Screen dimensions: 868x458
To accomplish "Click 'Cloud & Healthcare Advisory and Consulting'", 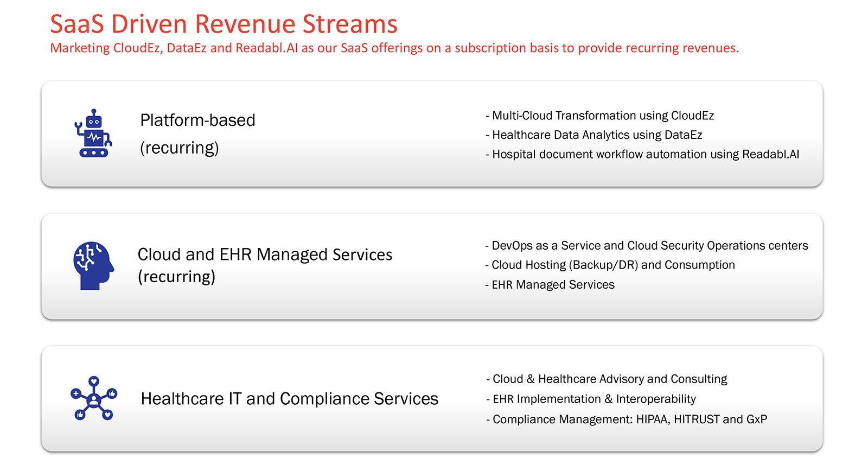I will pyautogui.click(x=607, y=379).
